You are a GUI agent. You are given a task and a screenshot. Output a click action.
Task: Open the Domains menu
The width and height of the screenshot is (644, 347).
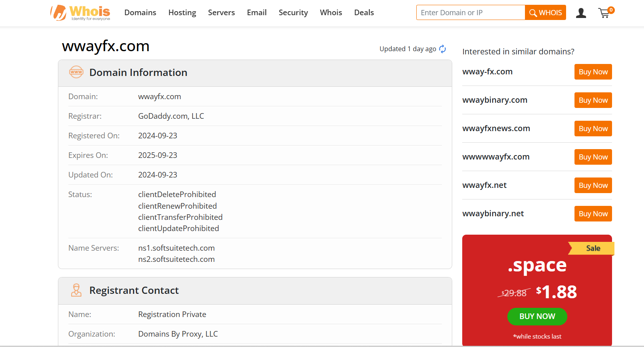140,13
